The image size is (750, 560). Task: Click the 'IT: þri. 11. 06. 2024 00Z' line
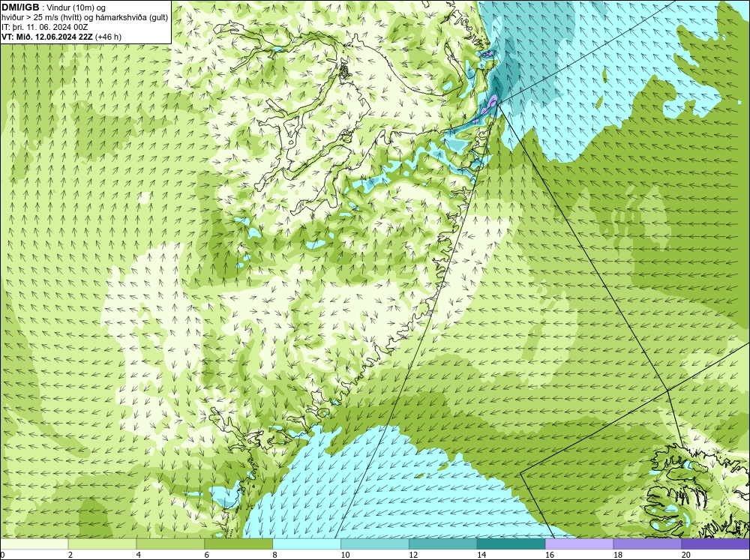pos(44,27)
